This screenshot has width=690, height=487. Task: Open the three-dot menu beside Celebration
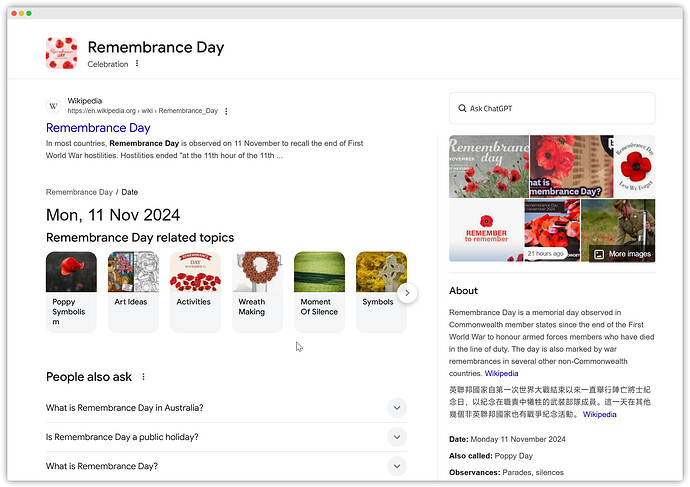(x=137, y=63)
